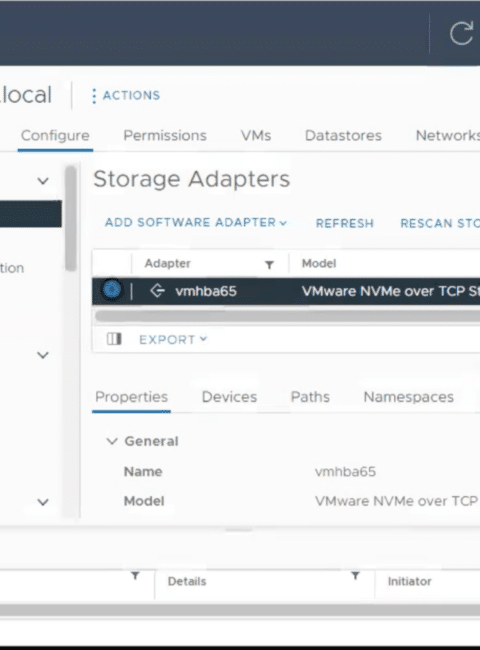Collapse the General section
The height and width of the screenshot is (650, 480).
pyautogui.click(x=112, y=441)
